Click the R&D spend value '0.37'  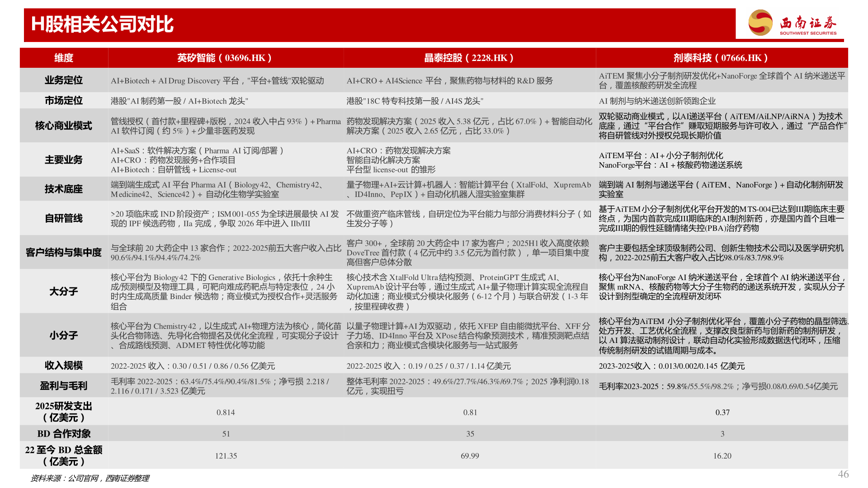pos(722,413)
